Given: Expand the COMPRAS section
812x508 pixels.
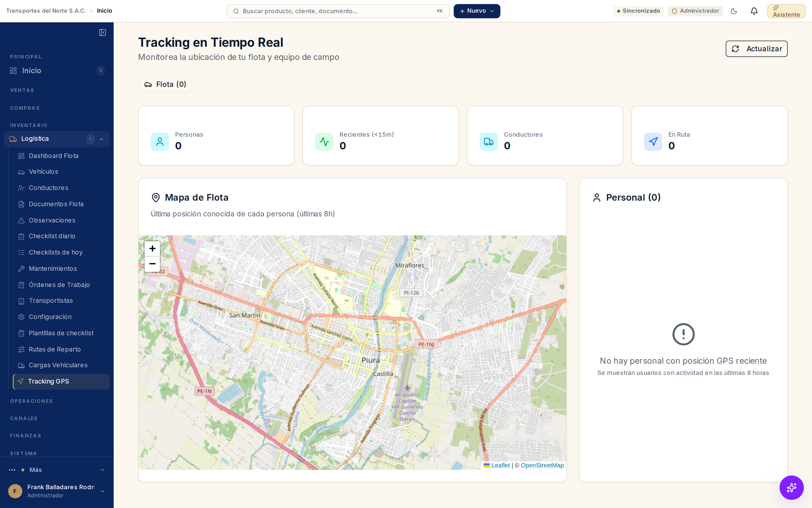Looking at the screenshot, I should (25, 108).
